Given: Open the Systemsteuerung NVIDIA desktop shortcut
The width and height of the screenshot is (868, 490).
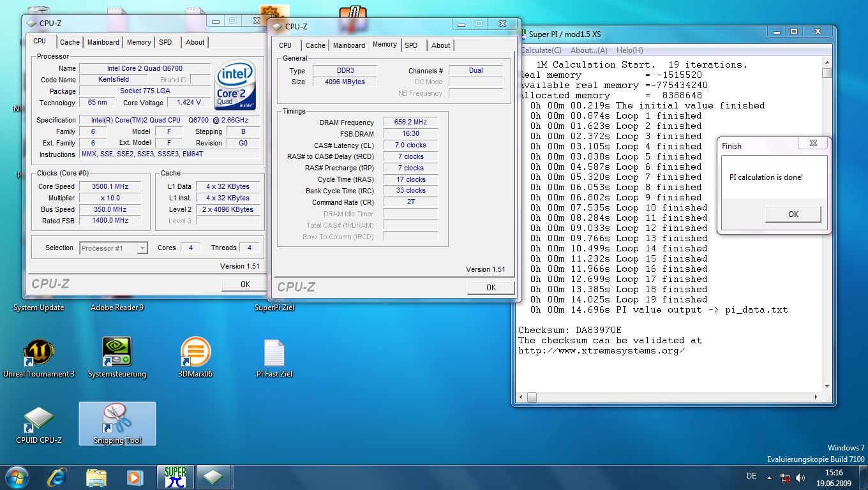Looking at the screenshot, I should 117,358.
